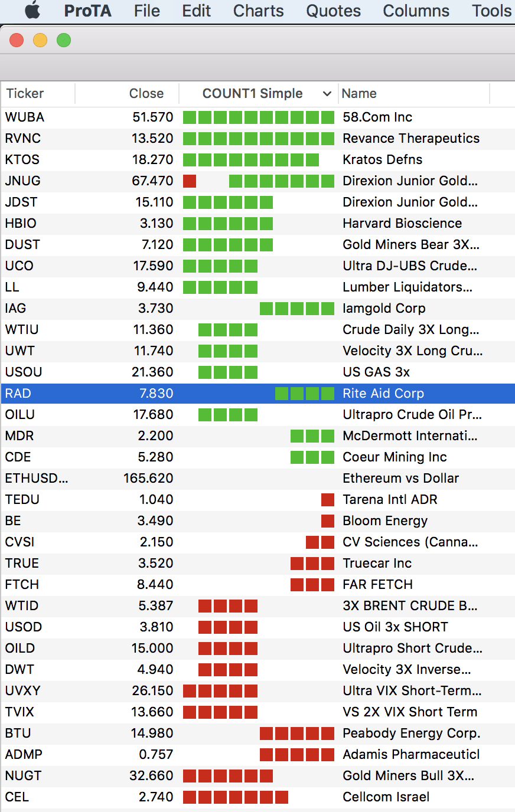Viewport: 515px width, 812px height.
Task: Click the red square in the JNUG row
Action: click(x=190, y=181)
